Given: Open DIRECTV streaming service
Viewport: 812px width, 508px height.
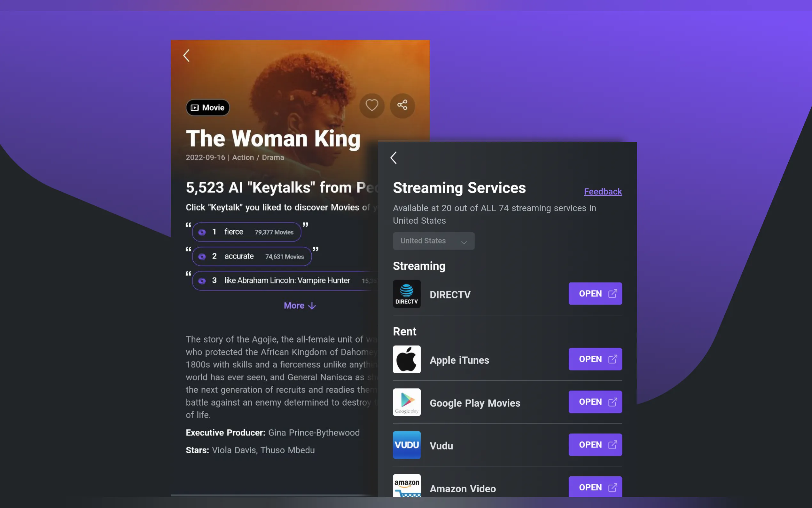Looking at the screenshot, I should click(595, 294).
